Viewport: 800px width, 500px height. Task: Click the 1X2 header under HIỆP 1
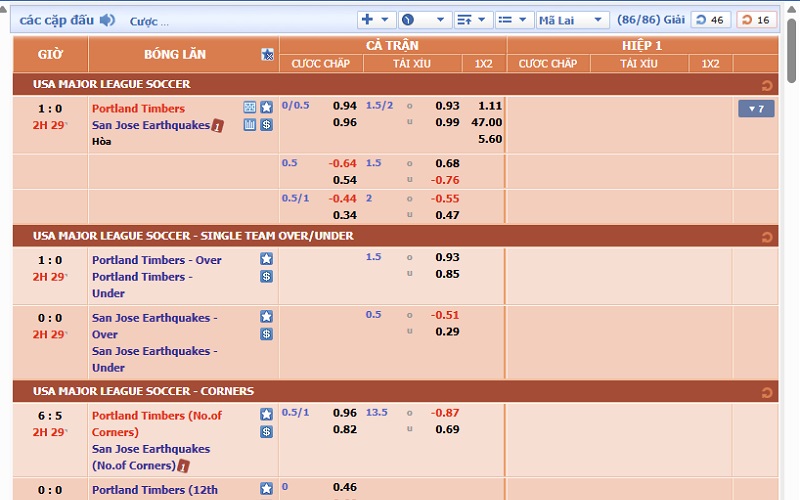coord(710,64)
